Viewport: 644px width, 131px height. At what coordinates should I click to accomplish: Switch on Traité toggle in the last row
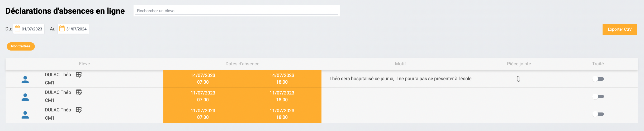[598, 114]
